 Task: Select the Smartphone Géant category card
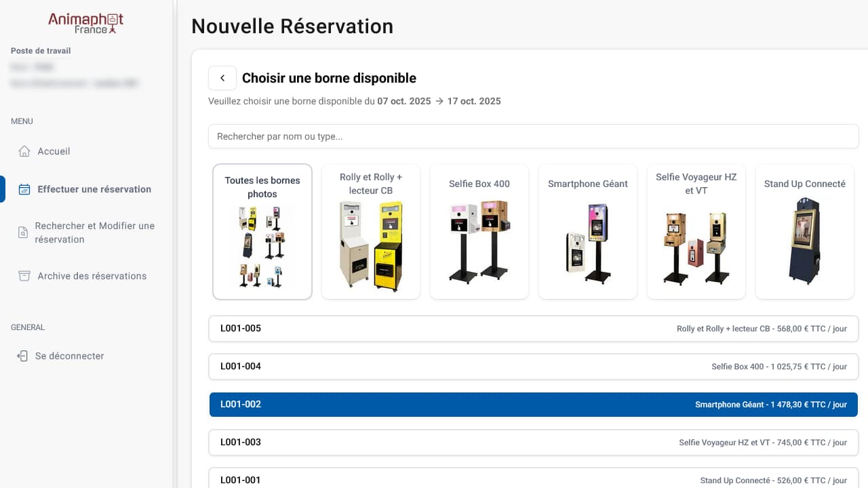(588, 231)
